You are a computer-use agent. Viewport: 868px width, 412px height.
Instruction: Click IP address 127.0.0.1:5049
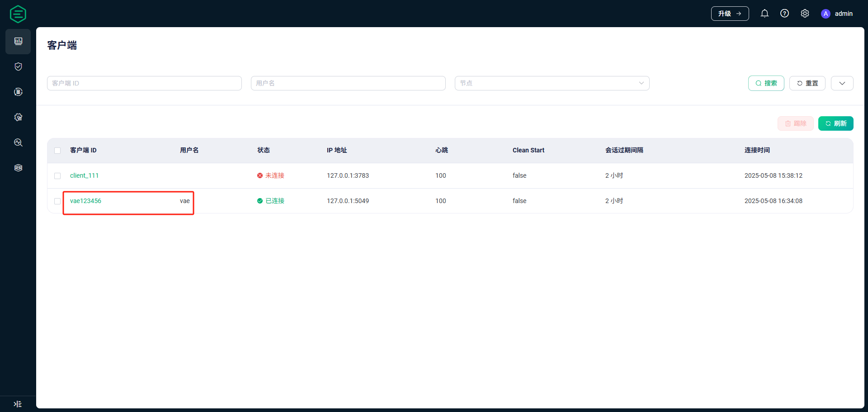(x=348, y=201)
